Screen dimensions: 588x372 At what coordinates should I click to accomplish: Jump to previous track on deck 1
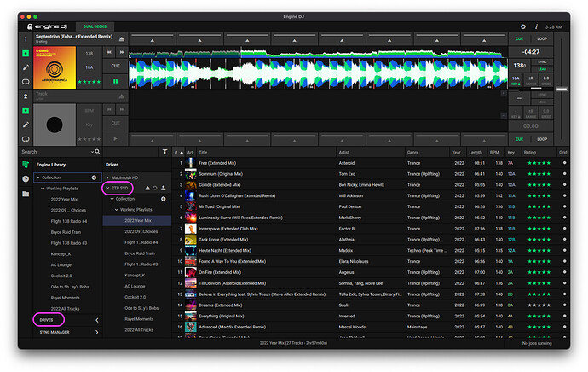[x=109, y=52]
